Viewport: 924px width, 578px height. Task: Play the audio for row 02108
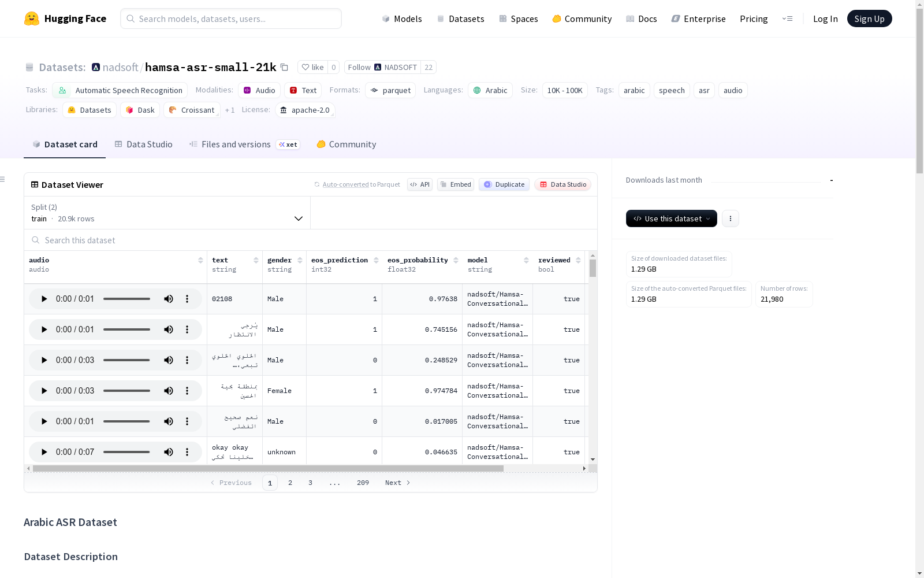click(44, 299)
